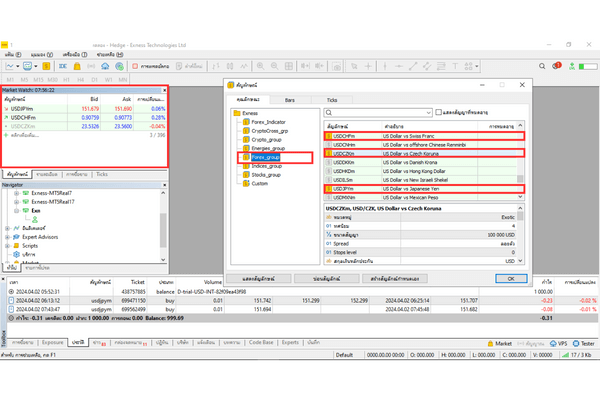Select the H1 timeframe button
This screenshot has height=400, width=600.
[65, 78]
